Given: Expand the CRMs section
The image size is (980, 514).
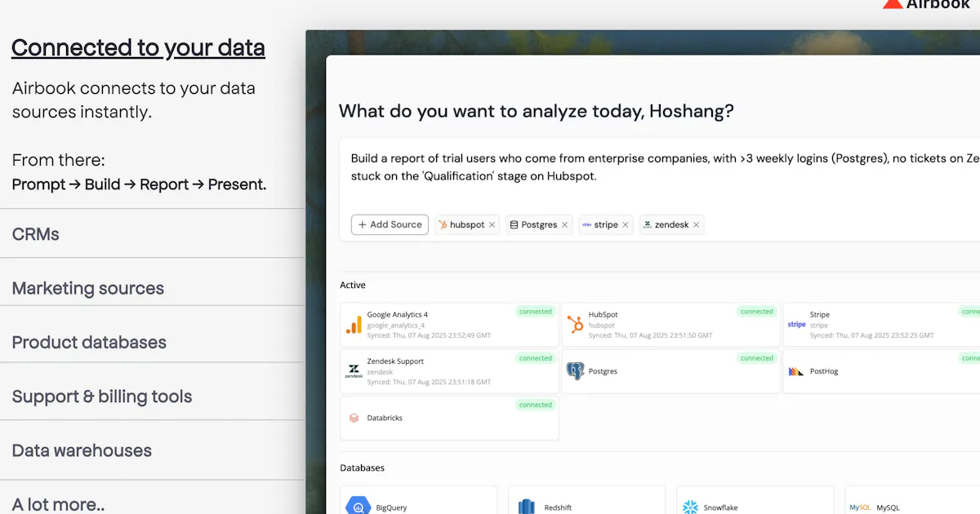Looking at the screenshot, I should coord(152,234).
